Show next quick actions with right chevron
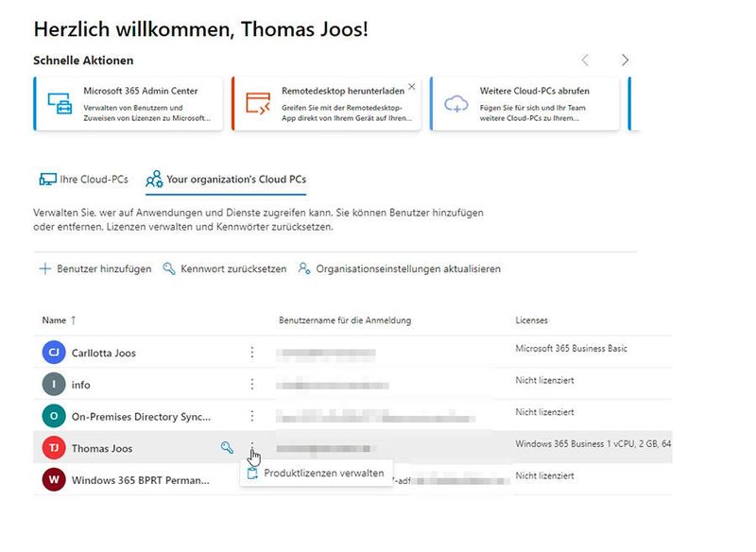Image resolution: width=756 pixels, height=552 pixels. click(x=625, y=60)
